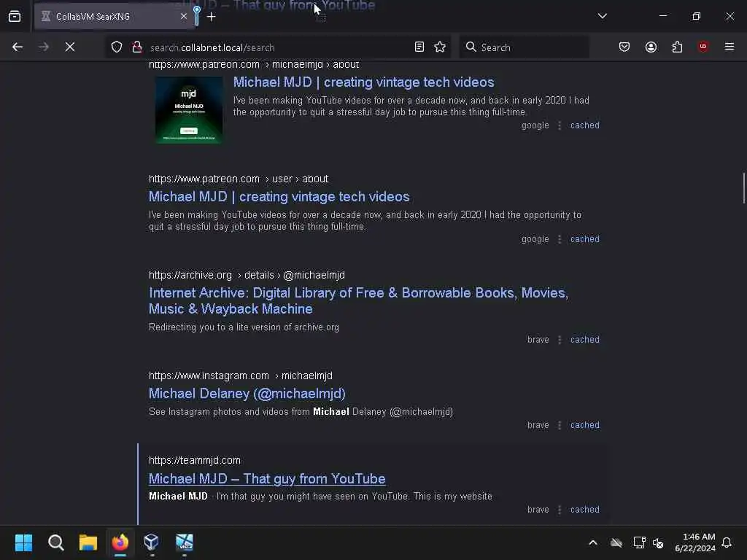Open the Vista-labeled app in taskbar
The height and width of the screenshot is (560, 747).
coord(185,542)
